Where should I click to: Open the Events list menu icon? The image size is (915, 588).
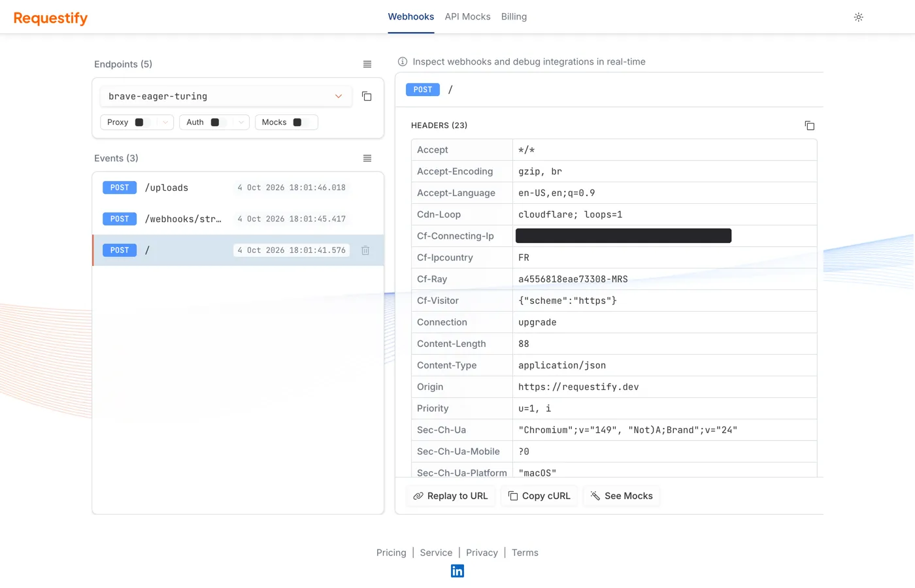(x=367, y=158)
